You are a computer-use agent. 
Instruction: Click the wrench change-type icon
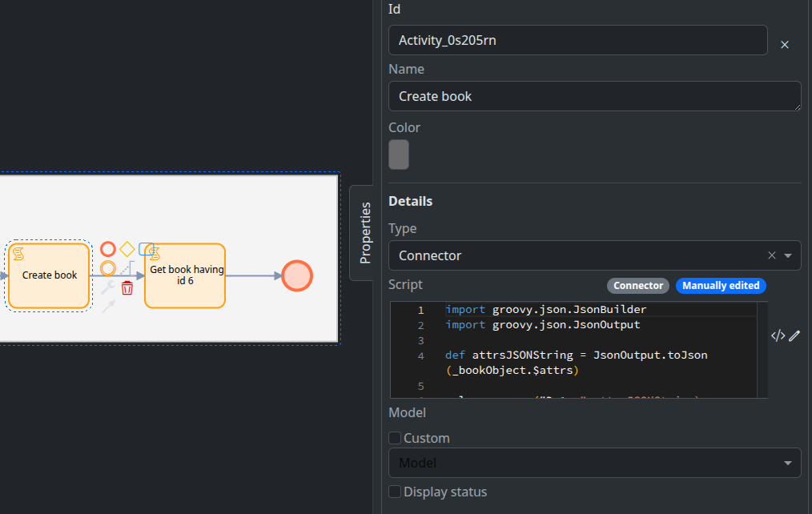[x=108, y=288]
